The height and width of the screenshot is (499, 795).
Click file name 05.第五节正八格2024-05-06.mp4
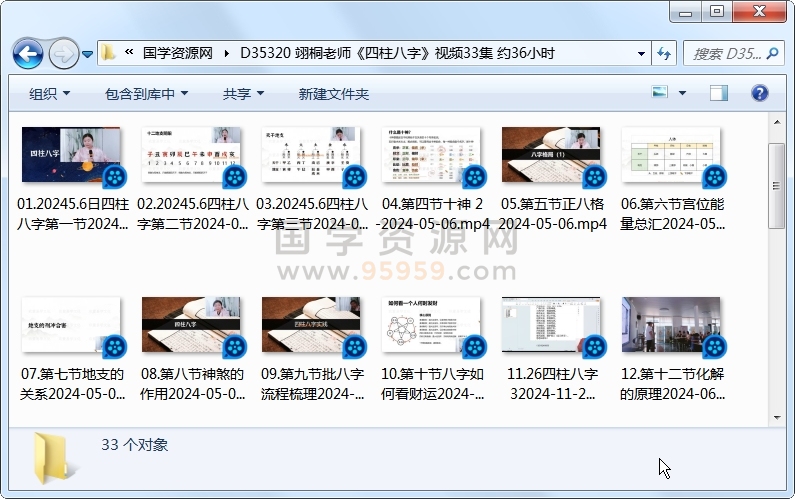click(552, 213)
